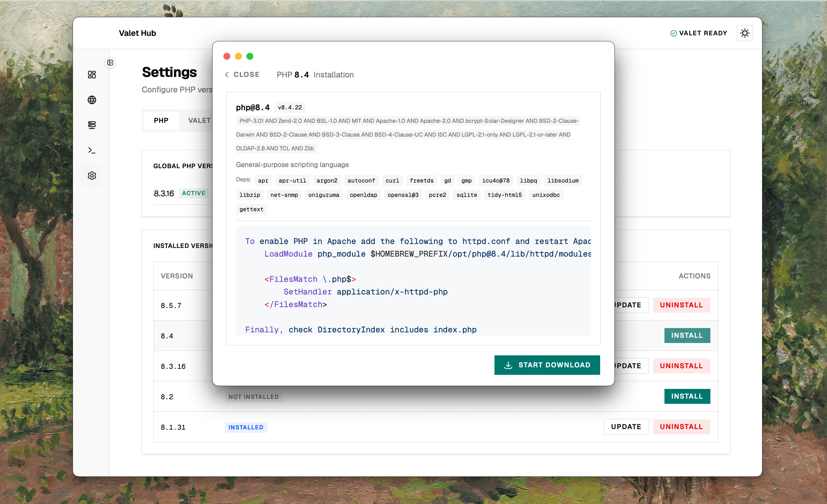Uninstall PHP 8.5.7
This screenshot has height=504, width=827.
(681, 305)
